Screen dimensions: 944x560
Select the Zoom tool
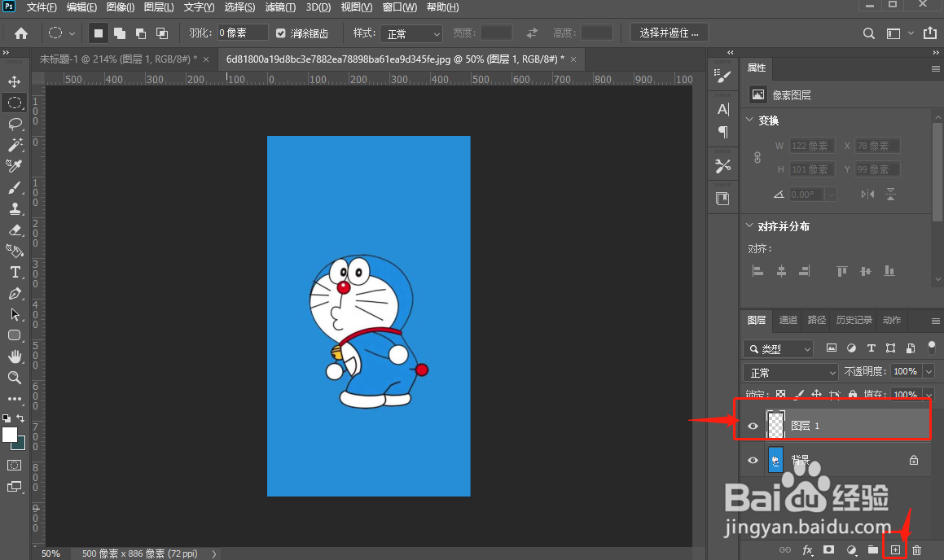point(15,378)
